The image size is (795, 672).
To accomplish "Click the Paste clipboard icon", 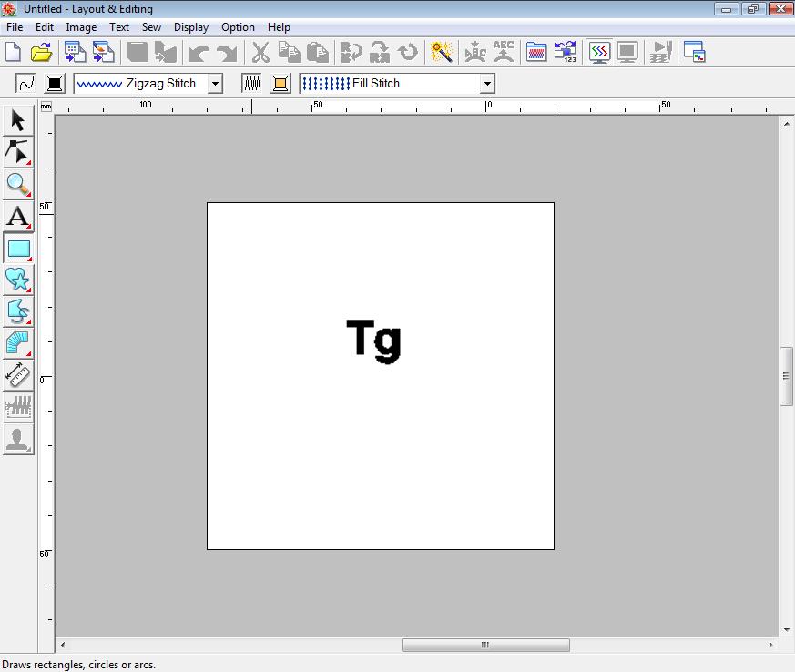I will click(318, 52).
